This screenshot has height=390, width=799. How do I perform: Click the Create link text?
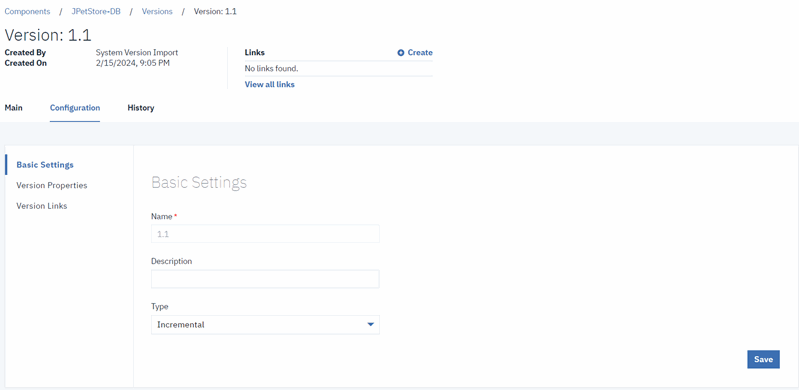(420, 53)
